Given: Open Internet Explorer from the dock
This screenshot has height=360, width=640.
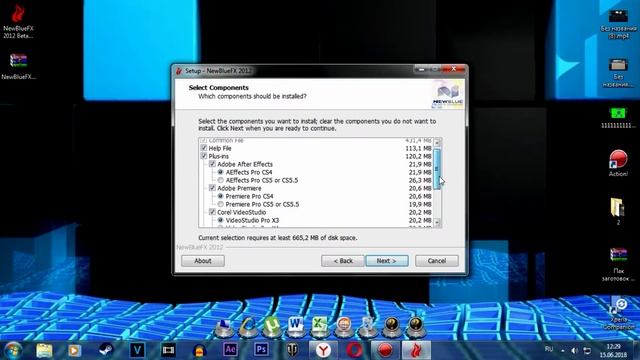Looking at the screenshot, I should click(x=248, y=327).
